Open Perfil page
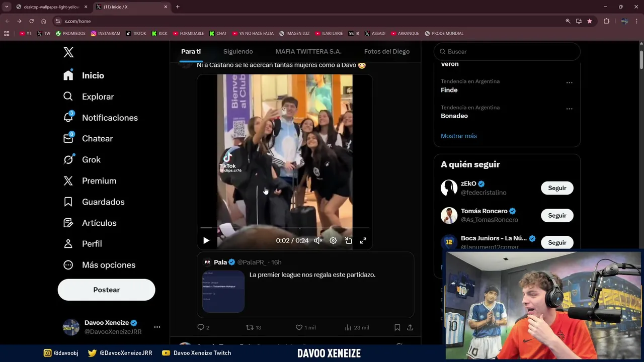This screenshot has width=644, height=362. coord(83,244)
